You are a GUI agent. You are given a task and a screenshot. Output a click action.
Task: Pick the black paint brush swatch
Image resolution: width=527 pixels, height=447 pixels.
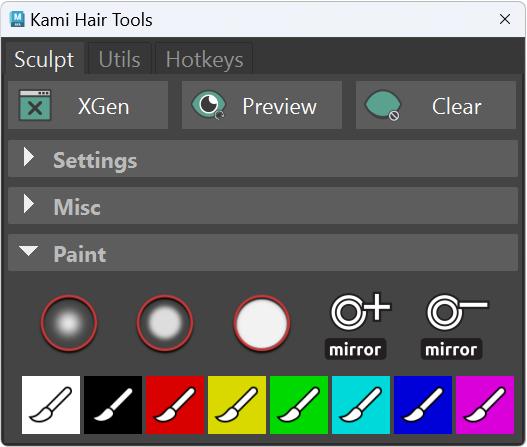point(113,405)
